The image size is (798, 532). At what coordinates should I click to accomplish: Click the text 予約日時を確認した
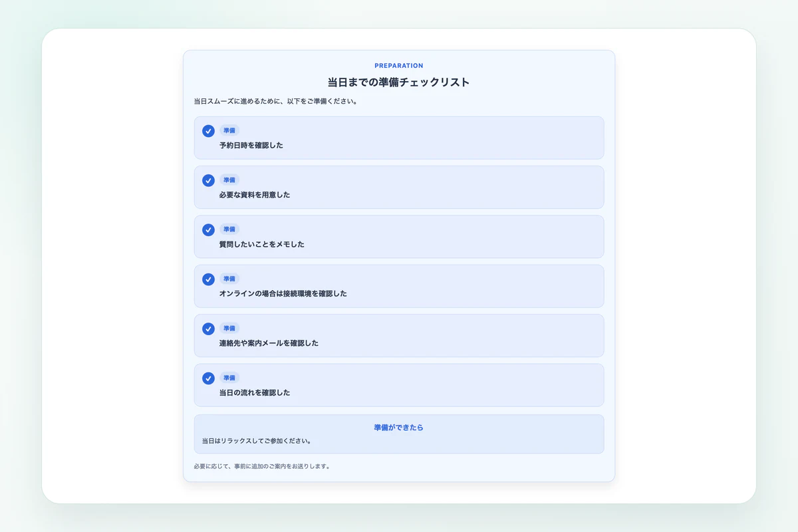point(251,145)
